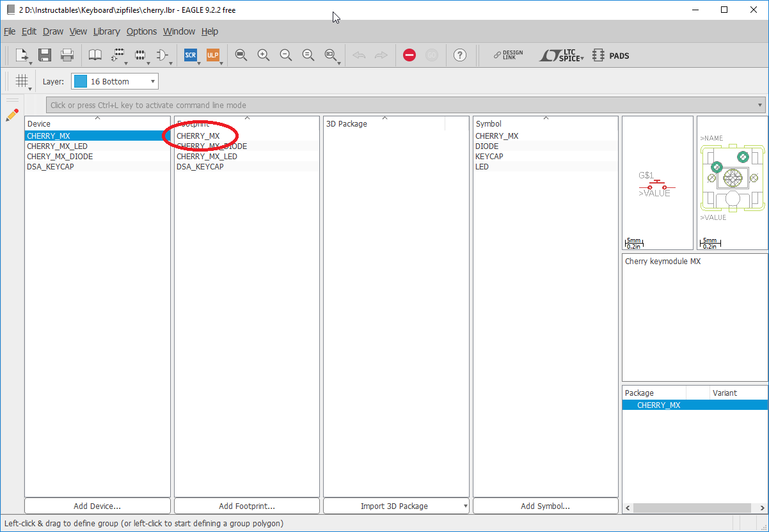Click the CHERRY_MX footprint preview thumbnail

tap(733, 183)
